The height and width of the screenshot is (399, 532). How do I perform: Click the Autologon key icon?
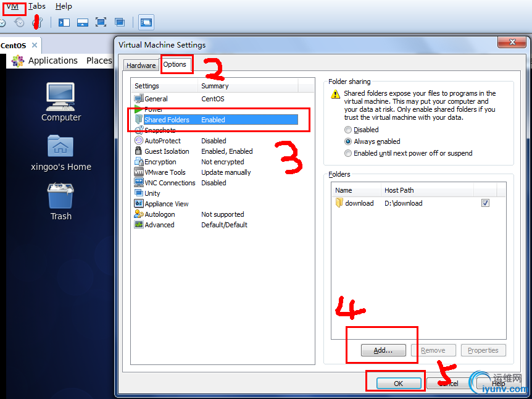pos(139,214)
